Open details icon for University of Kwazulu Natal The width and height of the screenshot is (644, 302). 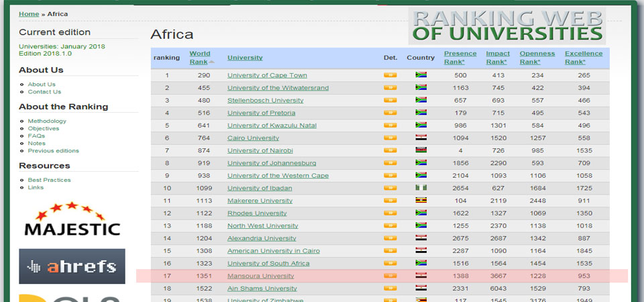390,125
